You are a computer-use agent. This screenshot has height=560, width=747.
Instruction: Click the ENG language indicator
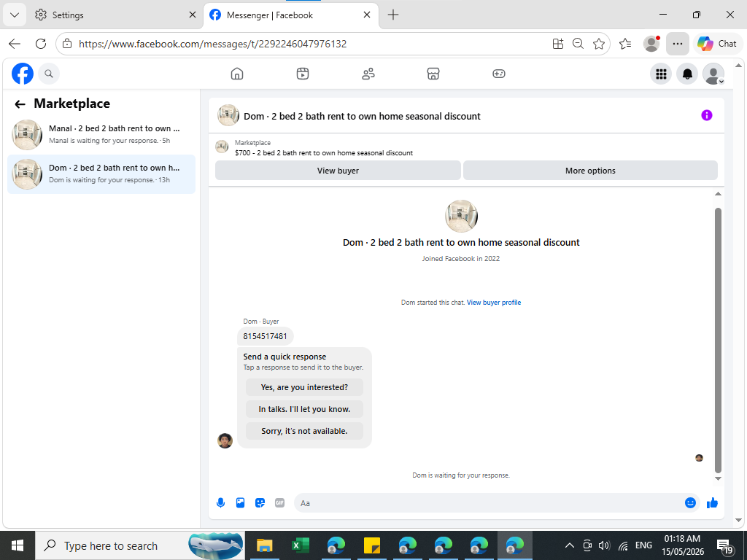pos(643,545)
